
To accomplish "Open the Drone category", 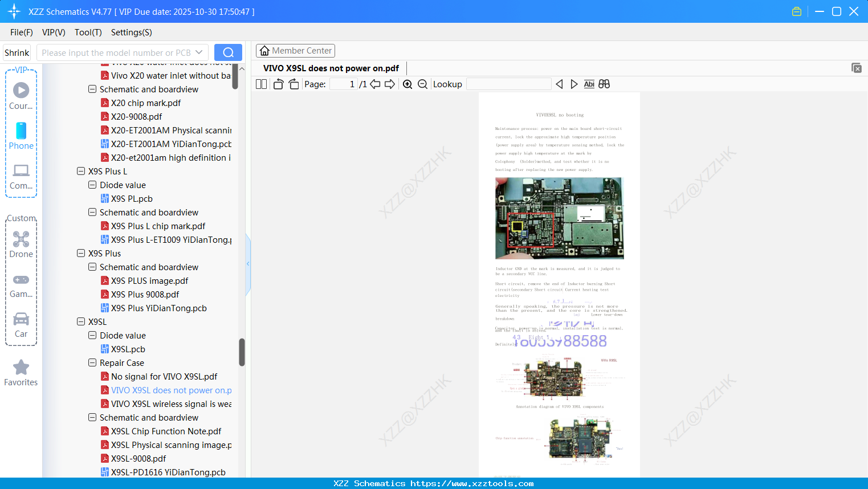I will (x=21, y=244).
